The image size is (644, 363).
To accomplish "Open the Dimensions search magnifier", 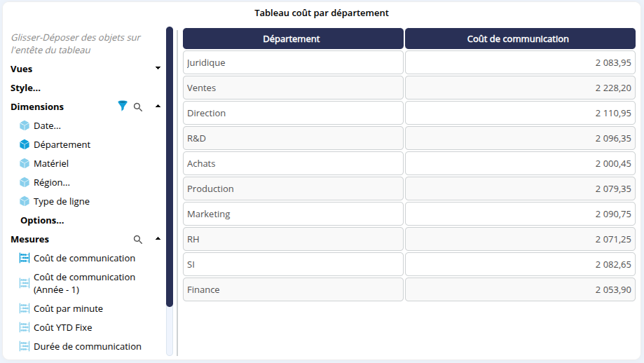I will [x=138, y=107].
